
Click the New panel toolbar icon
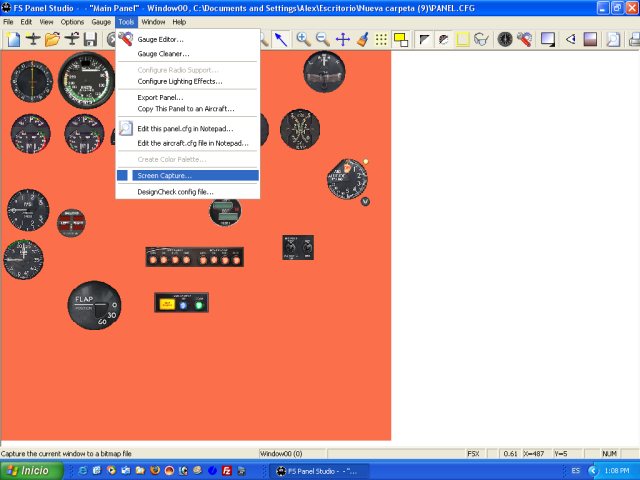click(13, 40)
